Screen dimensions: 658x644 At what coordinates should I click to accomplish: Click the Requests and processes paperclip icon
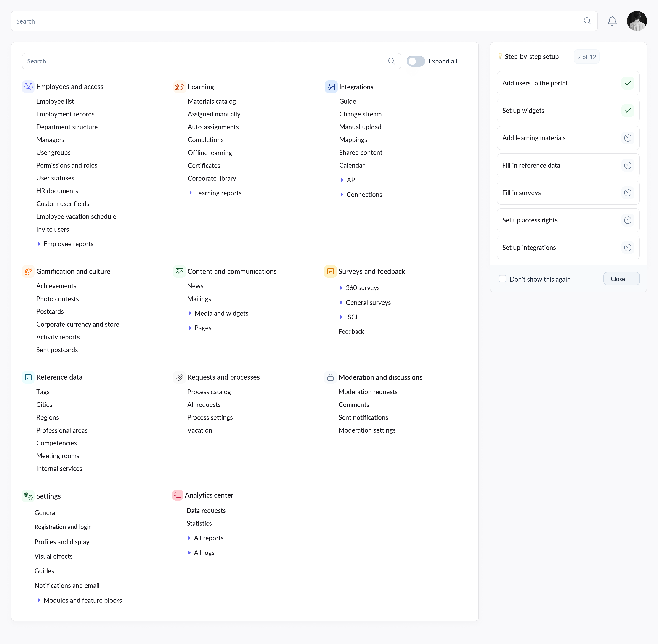[179, 377]
